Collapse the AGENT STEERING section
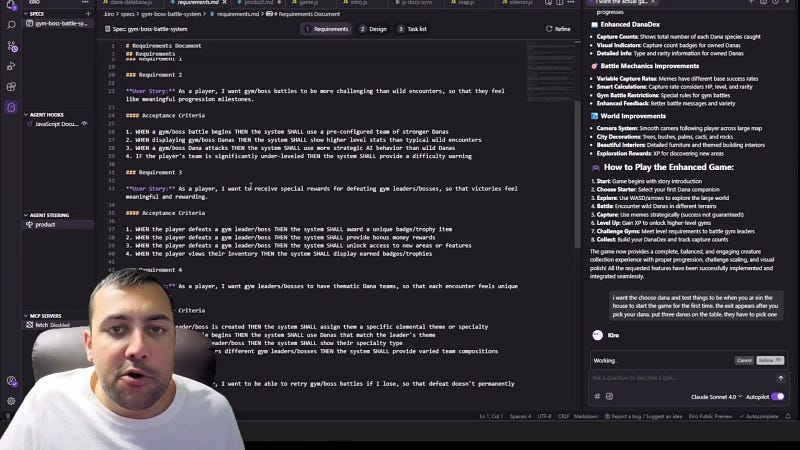The width and height of the screenshot is (800, 450). pyautogui.click(x=49, y=215)
